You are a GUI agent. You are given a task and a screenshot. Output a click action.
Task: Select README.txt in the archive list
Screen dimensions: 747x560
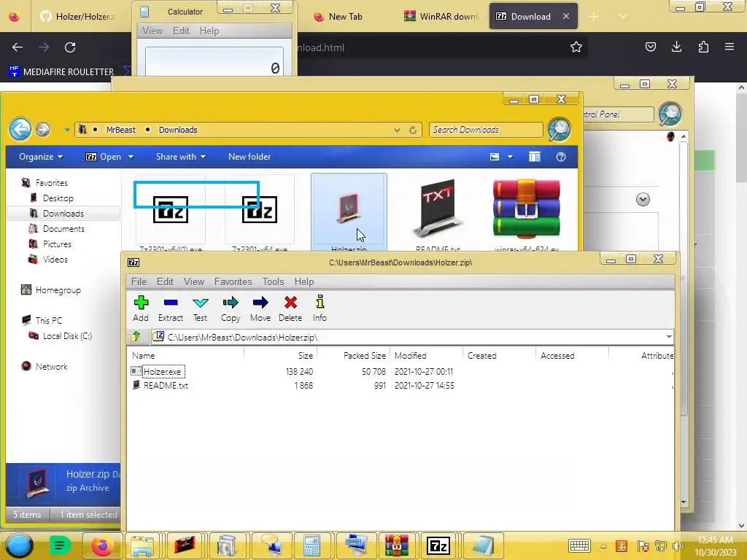(x=166, y=385)
